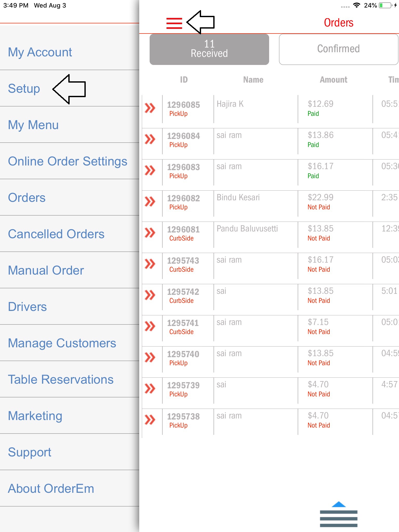Tap double-arrow icon for order 1295738
Screen dimensions: 399x532
pos(150,420)
